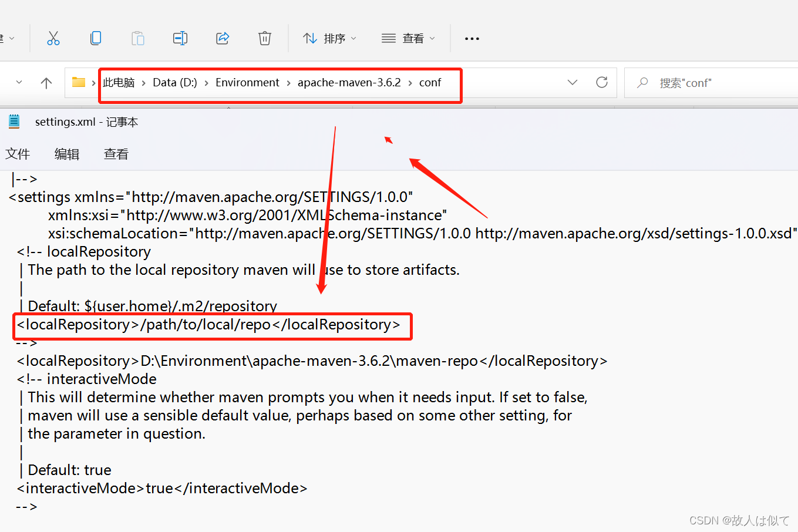Expand the recent locations chevron

19,83
